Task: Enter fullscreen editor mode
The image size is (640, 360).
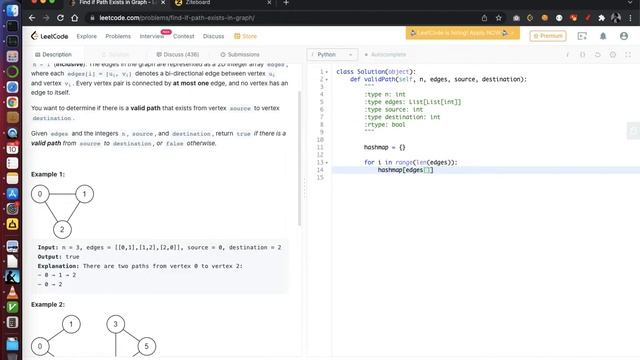Action: 628,55
